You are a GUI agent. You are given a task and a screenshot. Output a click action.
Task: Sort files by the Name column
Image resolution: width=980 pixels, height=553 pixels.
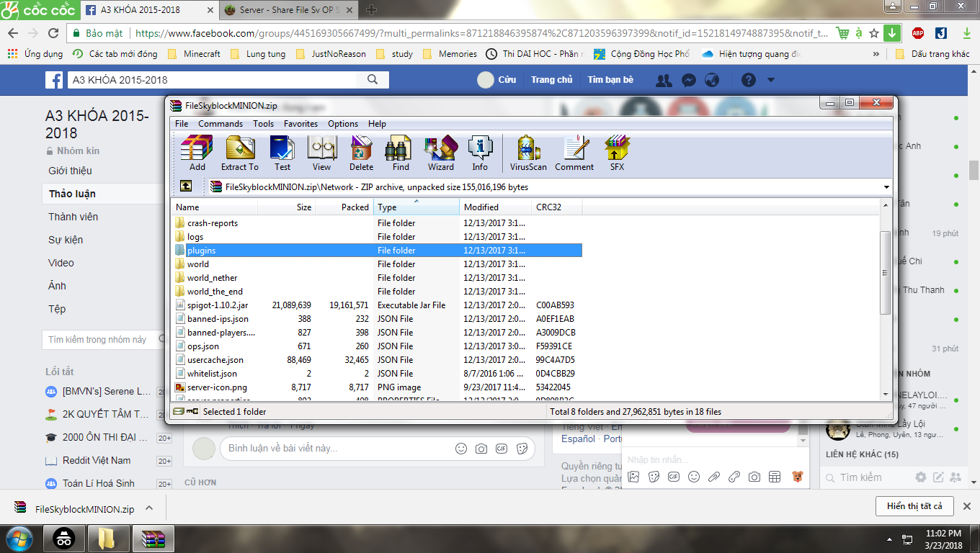point(215,207)
